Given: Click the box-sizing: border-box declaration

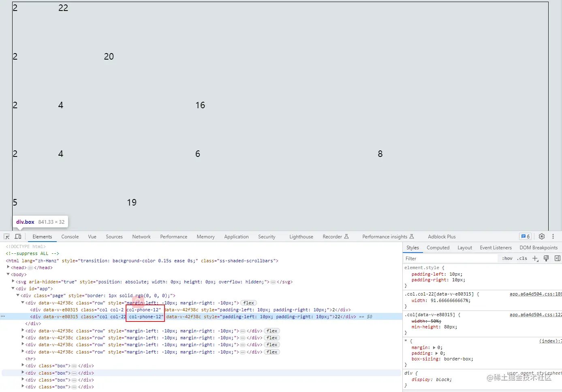Looking at the screenshot, I should (x=442, y=359).
